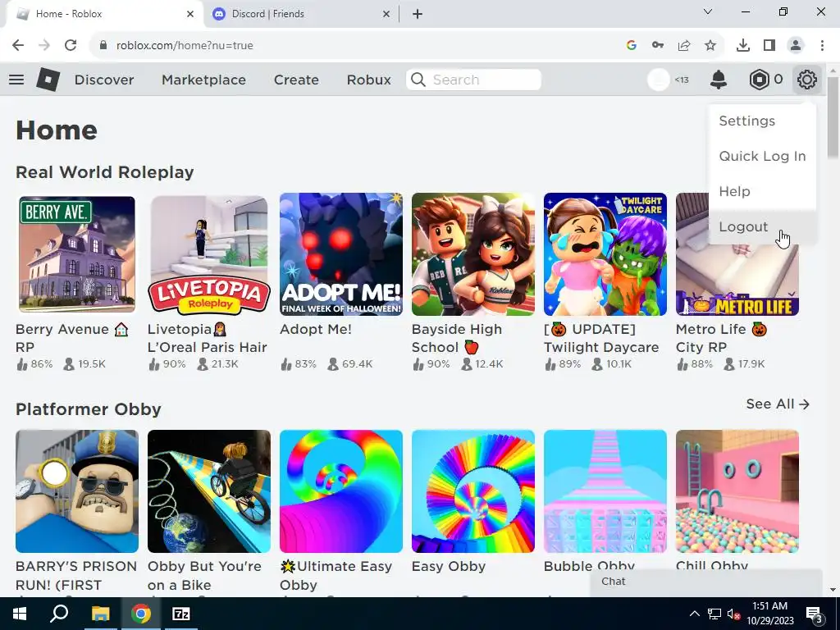
Task: Open 7-Zip from the taskbar
Action: [181, 614]
